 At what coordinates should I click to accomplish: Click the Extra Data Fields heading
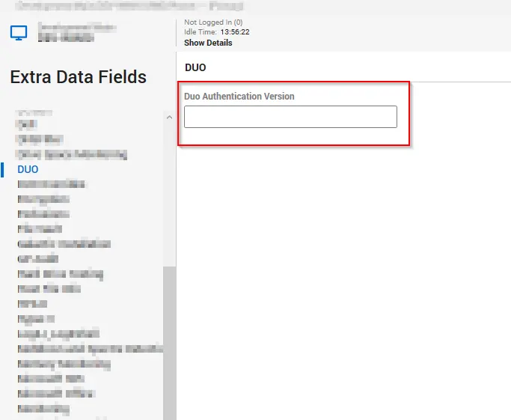tap(79, 77)
